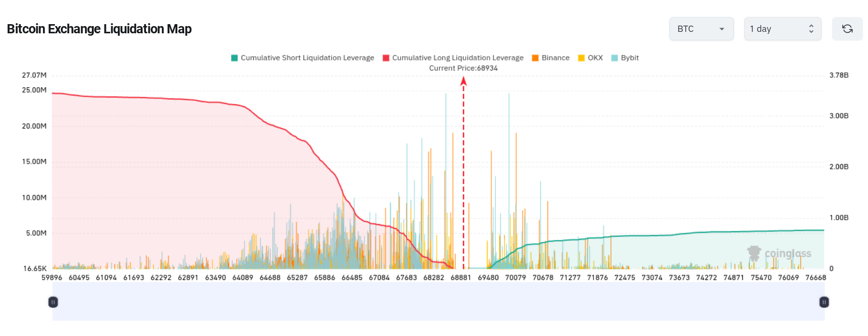Click the refresh chart icon button

(x=847, y=29)
